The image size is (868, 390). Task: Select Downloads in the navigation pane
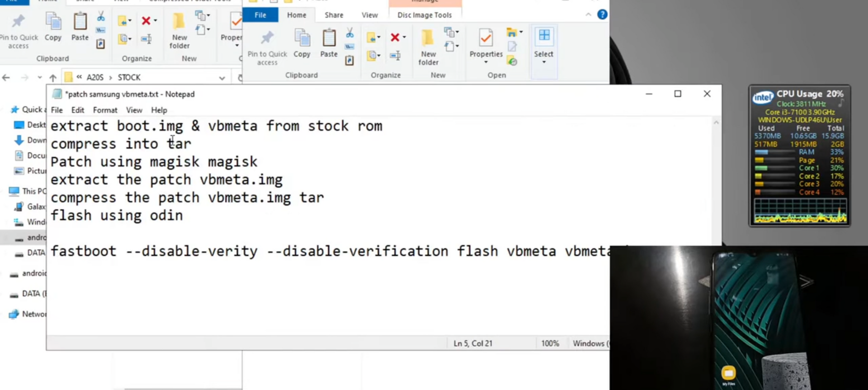(x=30, y=140)
